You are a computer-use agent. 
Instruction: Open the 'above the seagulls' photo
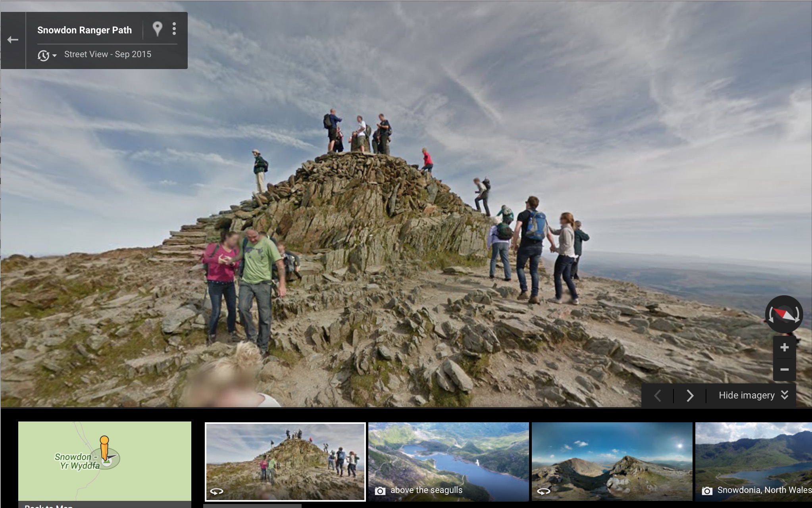(448, 462)
